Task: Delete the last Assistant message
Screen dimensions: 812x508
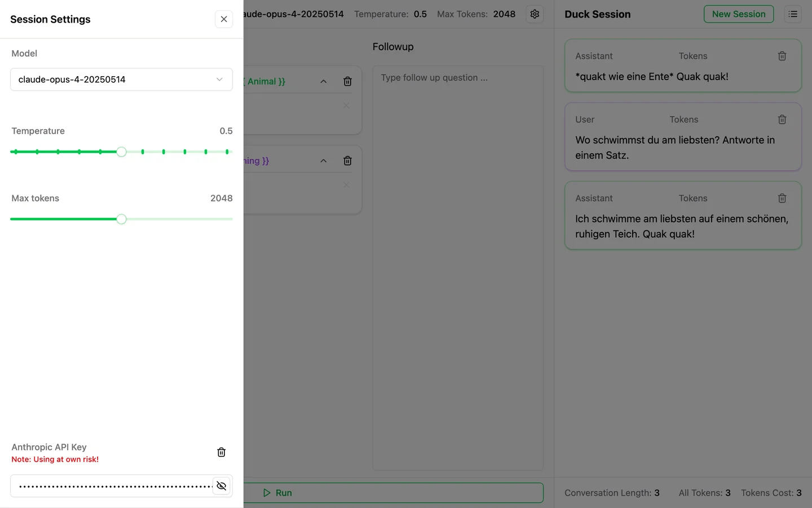Action: [x=782, y=198]
